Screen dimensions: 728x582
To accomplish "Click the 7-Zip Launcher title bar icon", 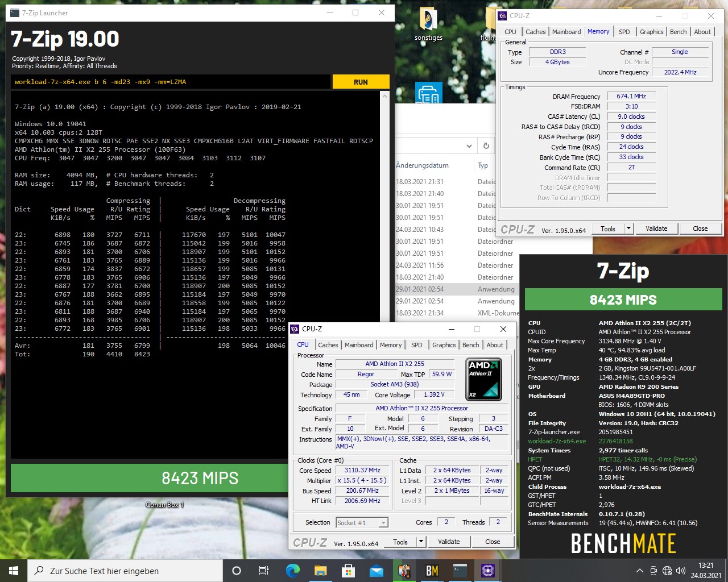I will point(15,13).
